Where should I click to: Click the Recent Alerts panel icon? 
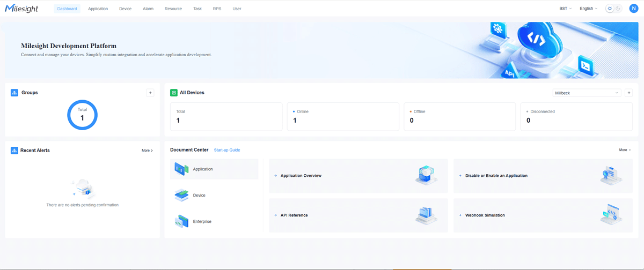point(14,151)
